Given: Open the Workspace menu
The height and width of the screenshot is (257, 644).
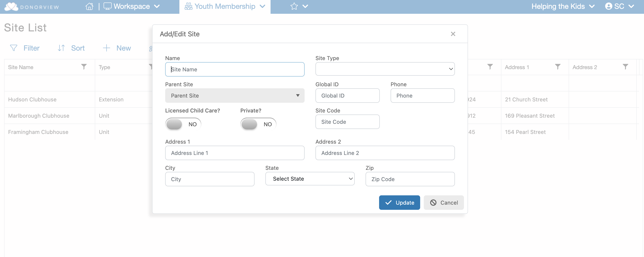Looking at the screenshot, I should (x=132, y=7).
